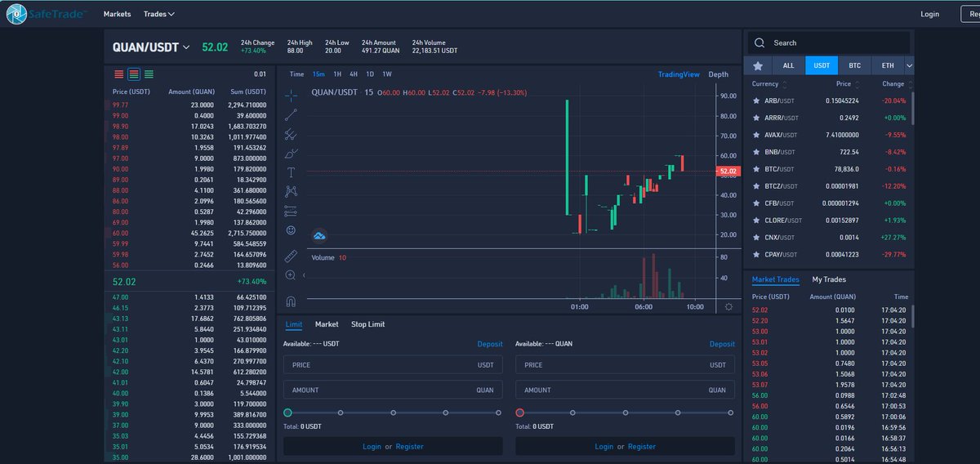This screenshot has width=980, height=464.
Task: Filter markets by BTC tab
Action: click(x=854, y=65)
